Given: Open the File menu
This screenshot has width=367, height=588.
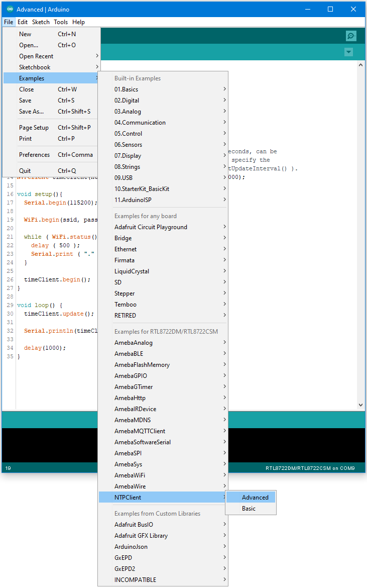Looking at the screenshot, I should [9, 22].
